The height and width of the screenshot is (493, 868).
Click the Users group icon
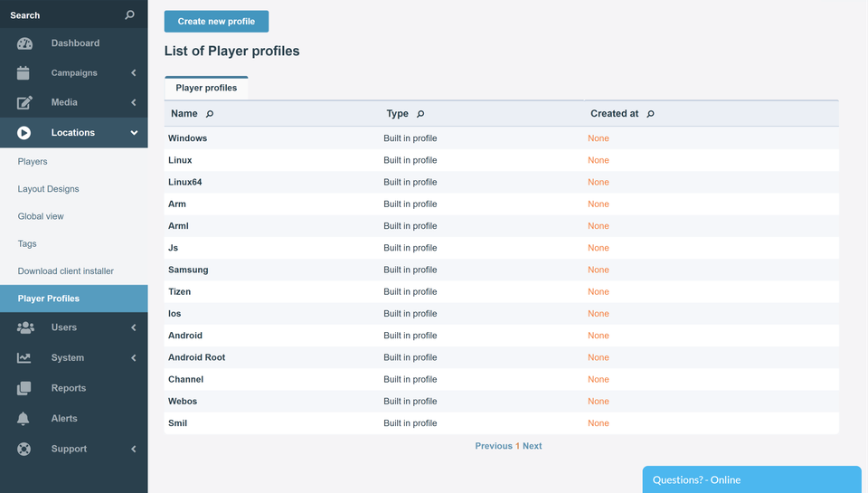tap(25, 327)
